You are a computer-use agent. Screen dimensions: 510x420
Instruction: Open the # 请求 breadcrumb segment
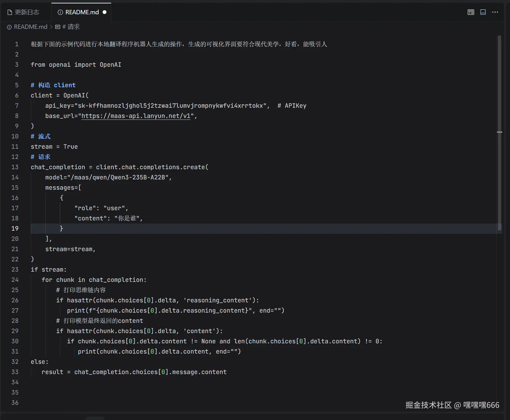pos(71,27)
